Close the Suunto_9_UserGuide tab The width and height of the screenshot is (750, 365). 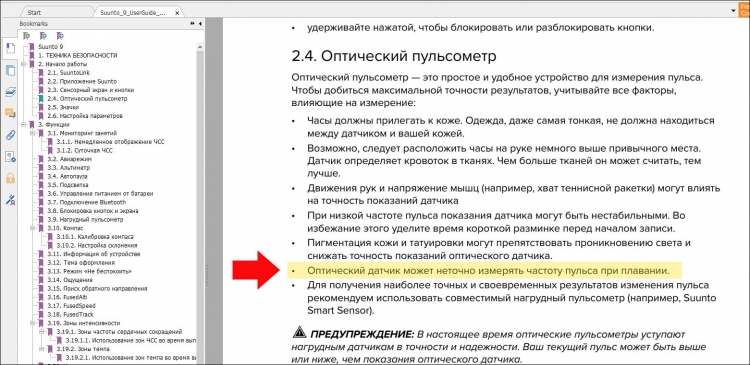[178, 13]
